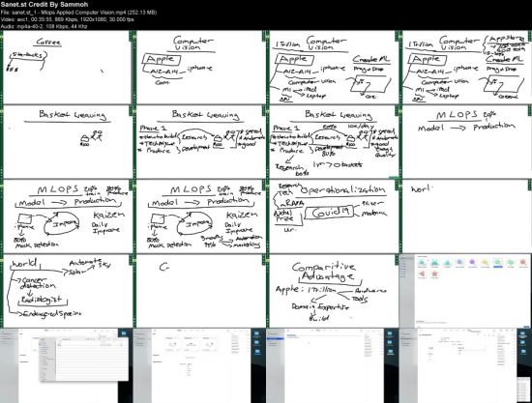Screen dimensions: 532x403
Task: Select MLOPS Model to Production thumbnail without Kaizen
Action: [465, 142]
